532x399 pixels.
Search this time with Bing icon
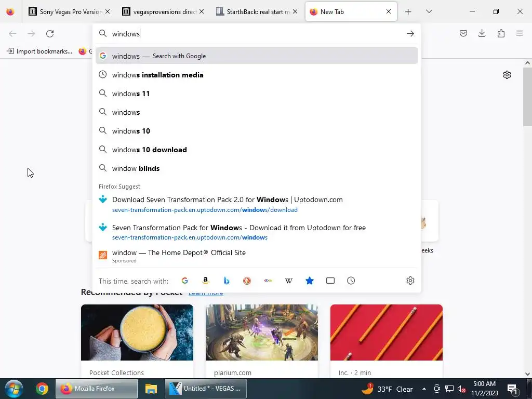point(227,281)
